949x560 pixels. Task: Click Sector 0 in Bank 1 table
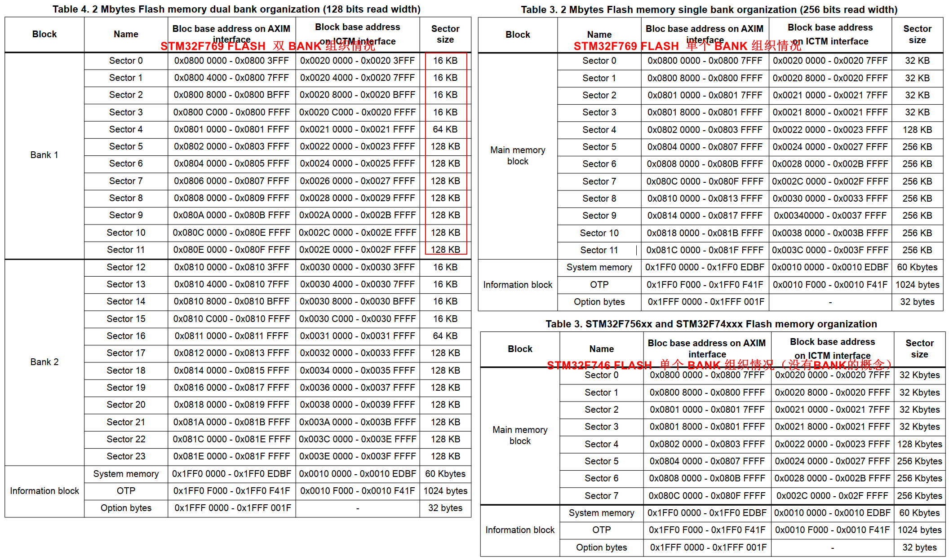coord(126,61)
